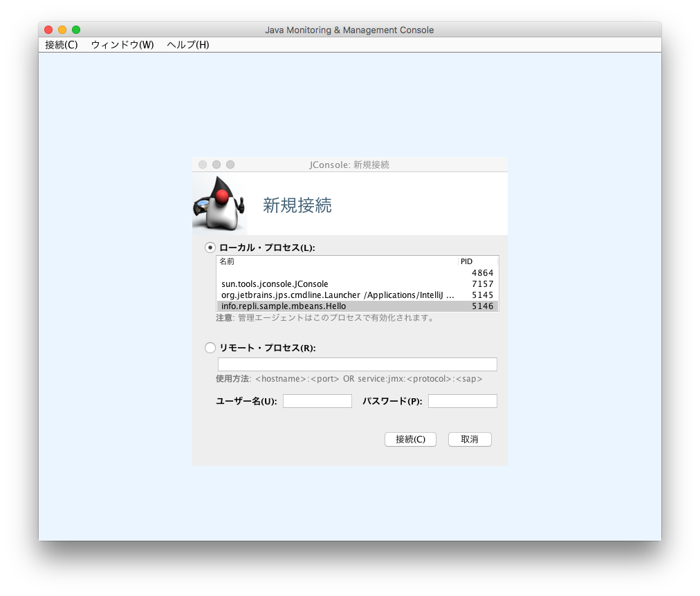
Task: Open the 接続(C) menu
Action: click(x=61, y=44)
